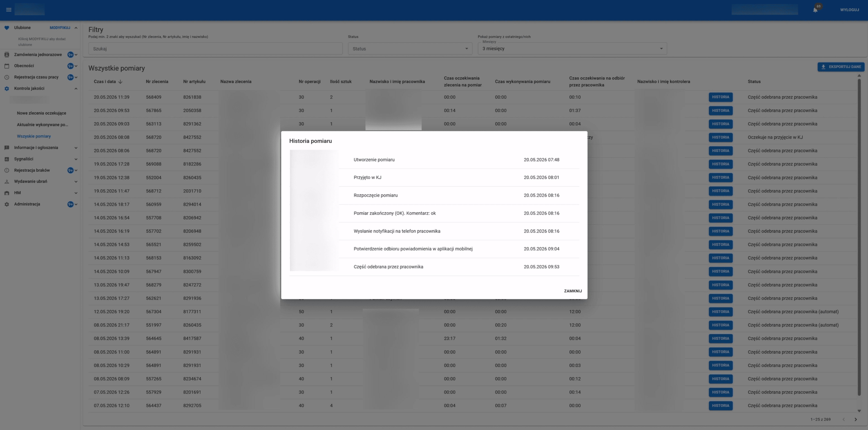The image size is (868, 430).
Task: Click the Zamówienia jednorazowe icon
Action: pos(7,55)
